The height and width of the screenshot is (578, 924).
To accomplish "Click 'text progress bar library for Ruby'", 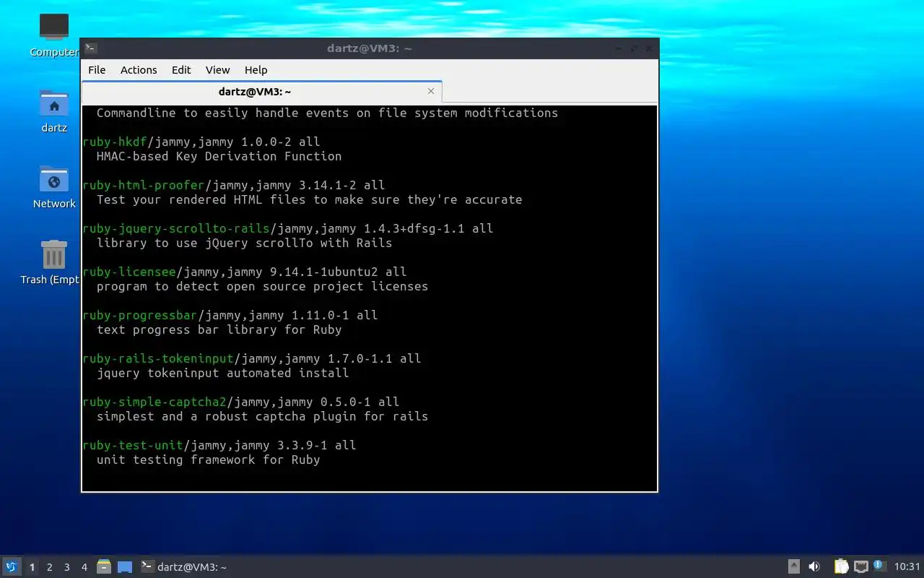I will [x=219, y=329].
